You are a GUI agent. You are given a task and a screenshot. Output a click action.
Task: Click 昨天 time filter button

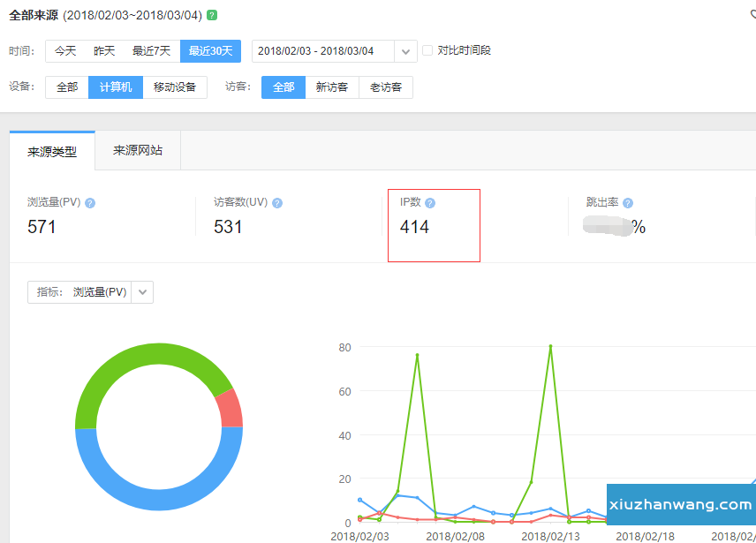click(x=104, y=51)
